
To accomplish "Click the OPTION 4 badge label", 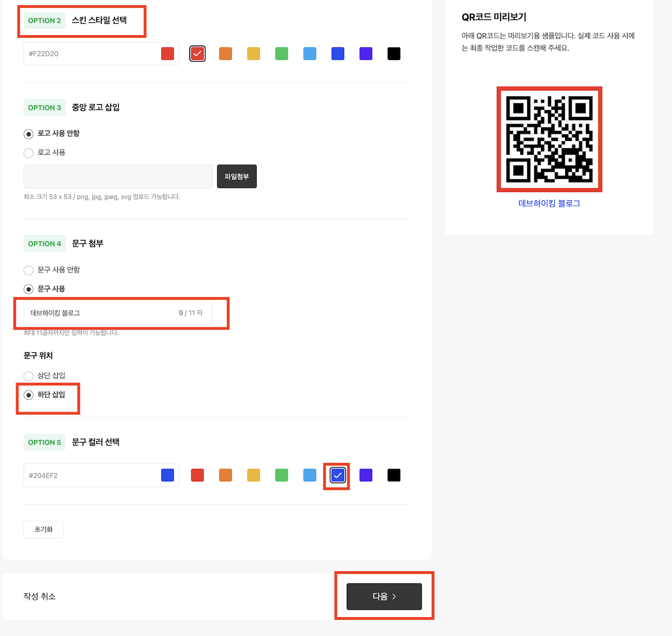I will coord(44,244).
